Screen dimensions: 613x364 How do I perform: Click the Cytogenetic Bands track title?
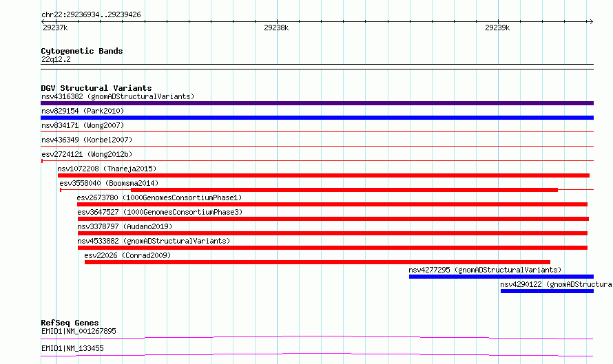tap(82, 51)
